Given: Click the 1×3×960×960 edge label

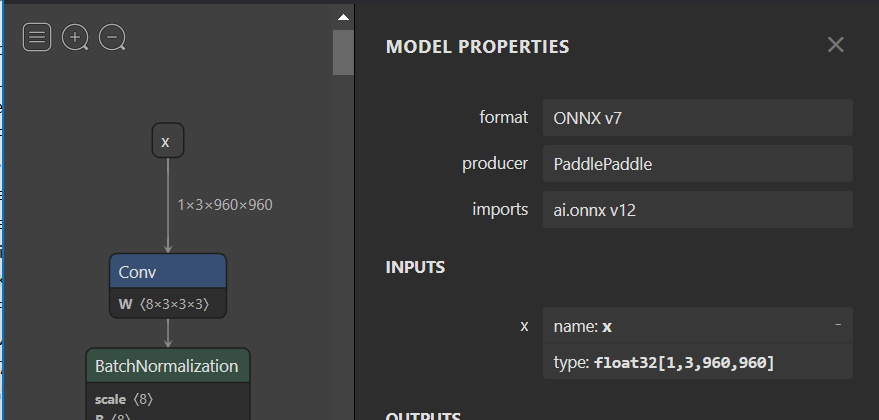Looking at the screenshot, I should coord(225,204).
